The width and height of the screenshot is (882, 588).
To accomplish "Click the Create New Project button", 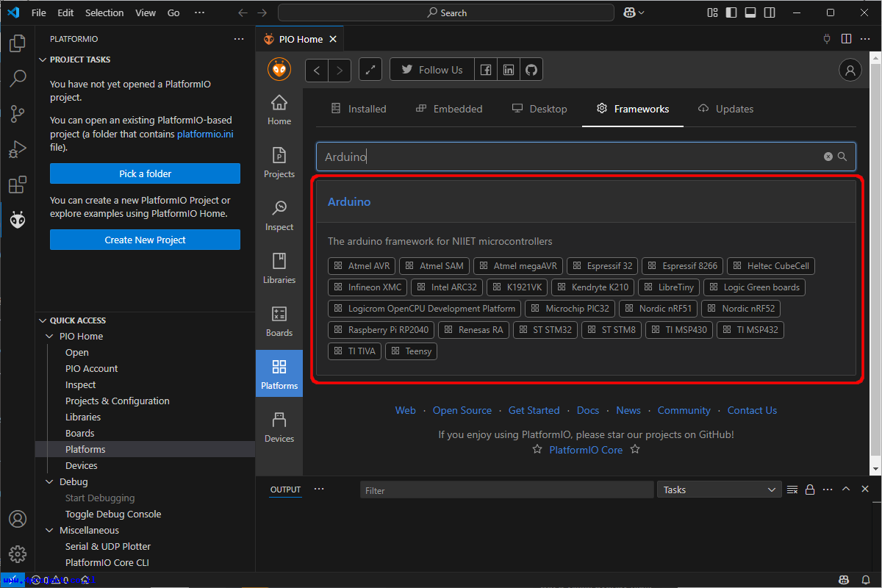I will click(145, 240).
